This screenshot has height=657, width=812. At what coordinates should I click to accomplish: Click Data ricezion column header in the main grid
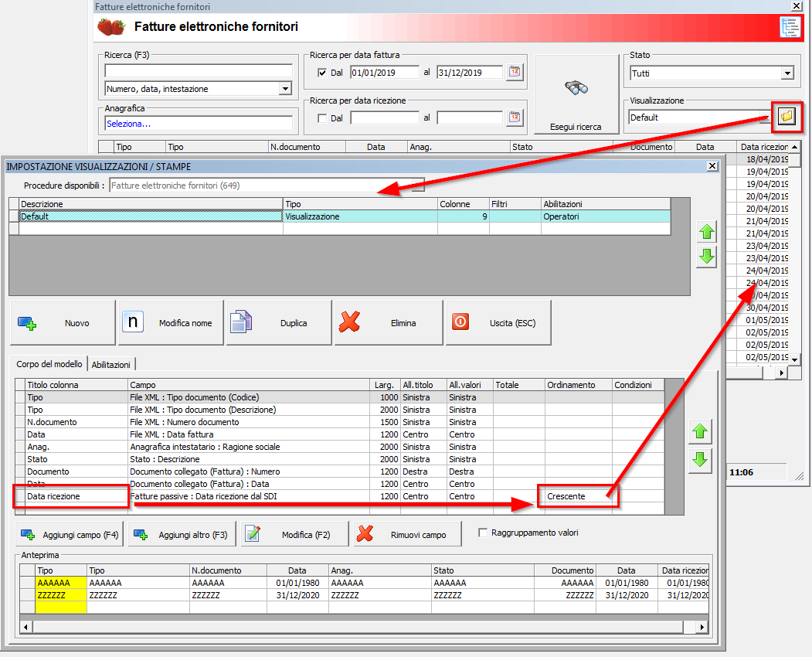(x=763, y=147)
